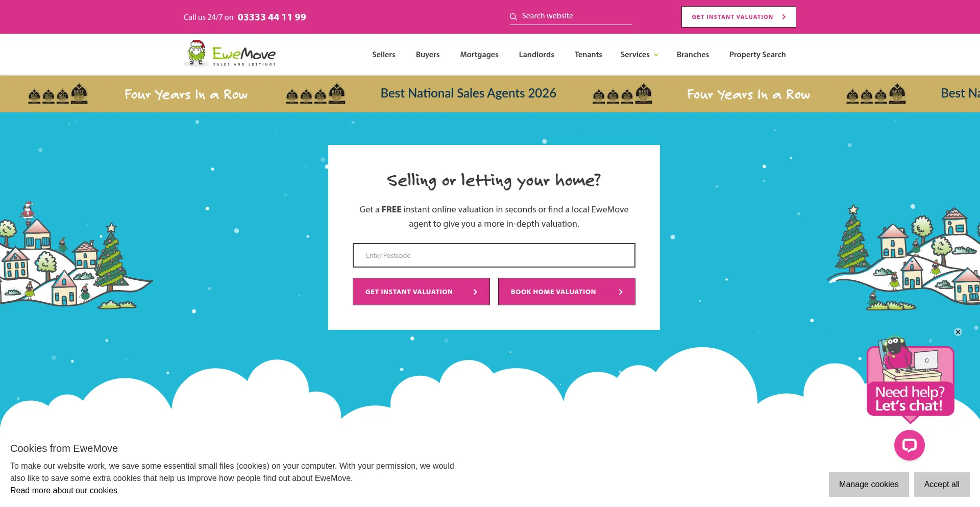Click the arrow chevron on Get Instant Valuation

475,292
